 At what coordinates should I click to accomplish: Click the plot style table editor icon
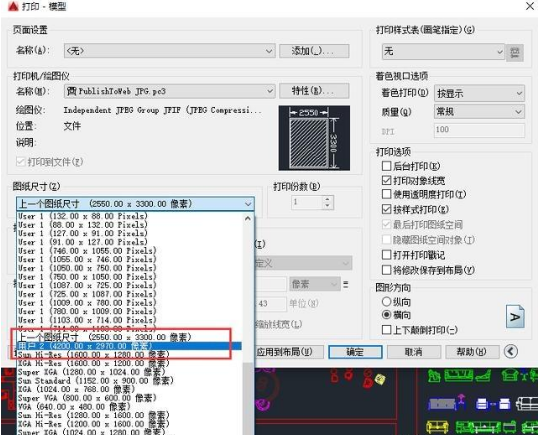click(x=514, y=52)
